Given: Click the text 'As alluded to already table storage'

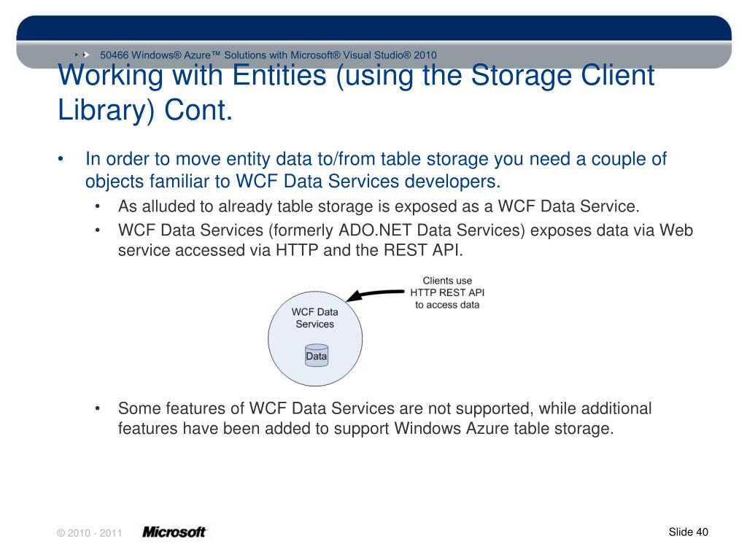Looking at the screenshot, I should click(x=379, y=206).
